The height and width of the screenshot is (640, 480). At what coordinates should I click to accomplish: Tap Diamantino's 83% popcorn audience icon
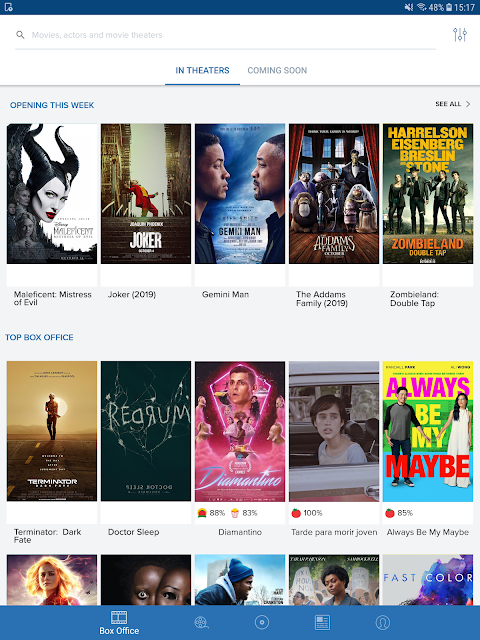(235, 513)
